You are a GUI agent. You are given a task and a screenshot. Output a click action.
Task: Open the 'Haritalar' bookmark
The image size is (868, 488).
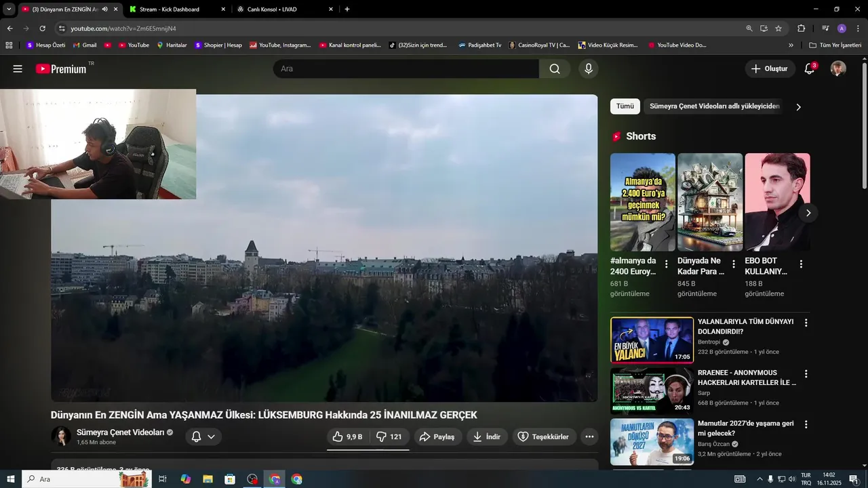[x=172, y=45]
